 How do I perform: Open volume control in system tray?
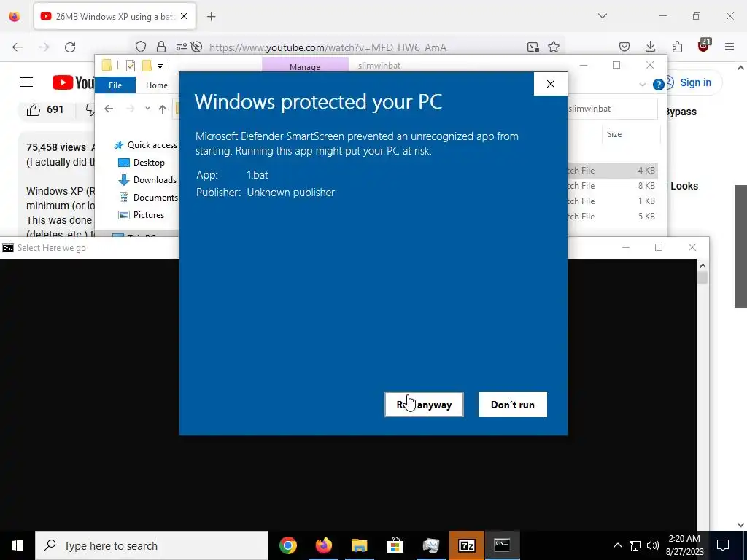pyautogui.click(x=653, y=545)
